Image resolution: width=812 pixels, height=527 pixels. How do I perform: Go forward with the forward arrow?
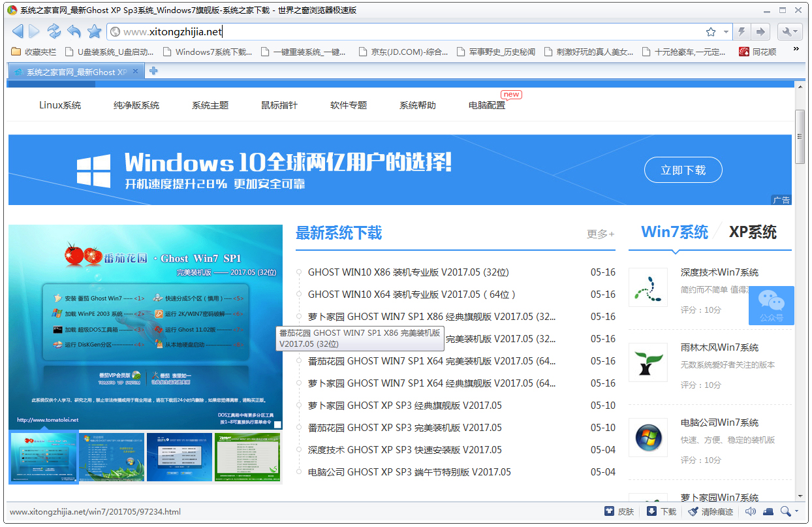[x=35, y=31]
